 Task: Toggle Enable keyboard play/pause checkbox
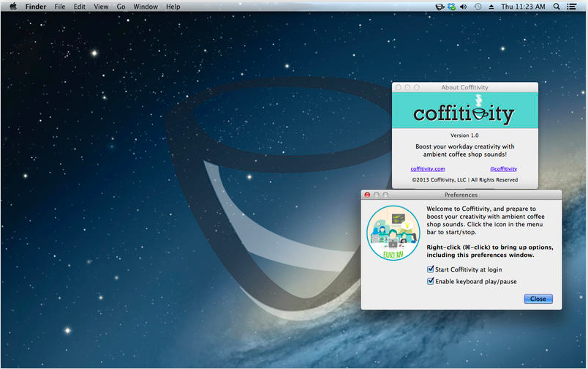(x=431, y=281)
